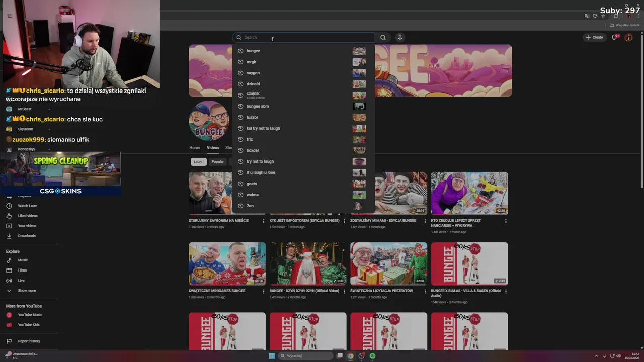This screenshot has height=362, width=644.
Task: Choose the if u laugh u lose suggestion
Action: (x=304, y=172)
